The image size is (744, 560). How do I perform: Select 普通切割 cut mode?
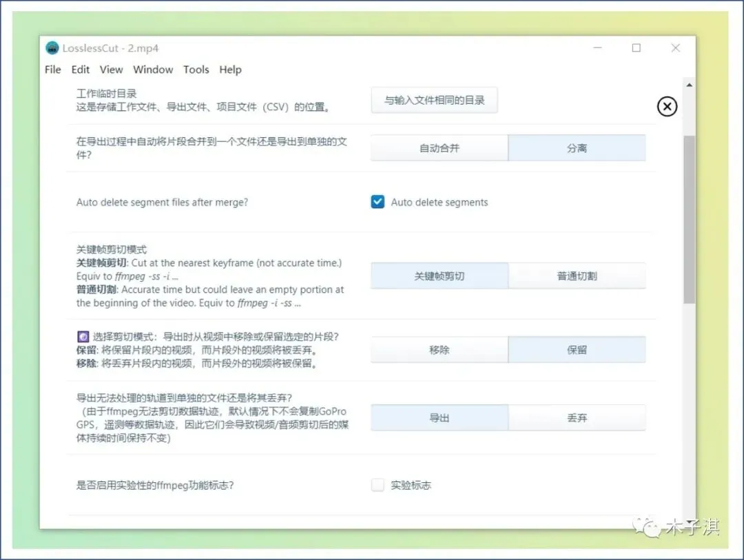(577, 276)
